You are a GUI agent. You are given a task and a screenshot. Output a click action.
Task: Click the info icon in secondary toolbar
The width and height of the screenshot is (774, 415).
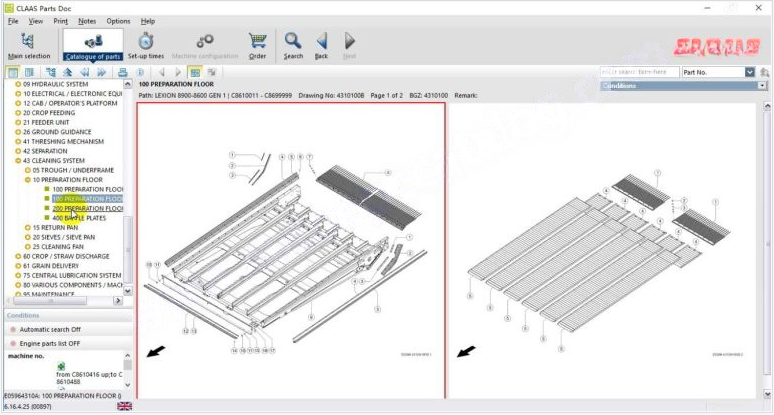coord(140,72)
